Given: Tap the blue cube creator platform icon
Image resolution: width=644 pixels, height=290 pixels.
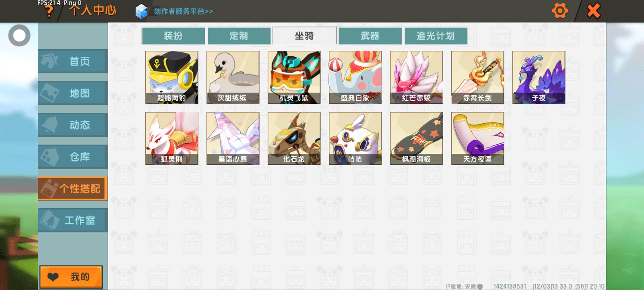Looking at the screenshot, I should pos(141,11).
